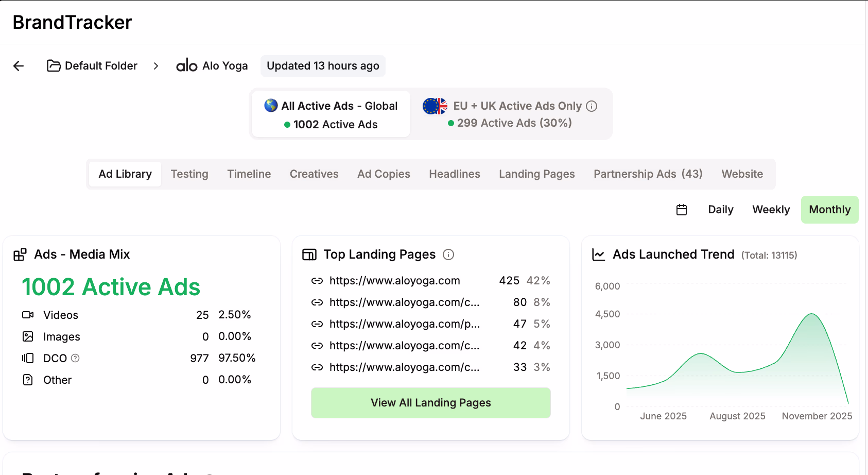The image size is (868, 475).
Task: Click the globe icon on All Active Ads
Action: (x=270, y=106)
